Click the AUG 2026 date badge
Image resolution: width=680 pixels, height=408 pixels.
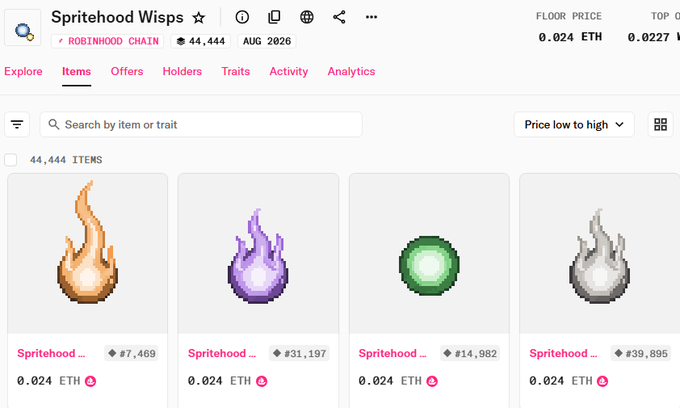click(x=267, y=41)
